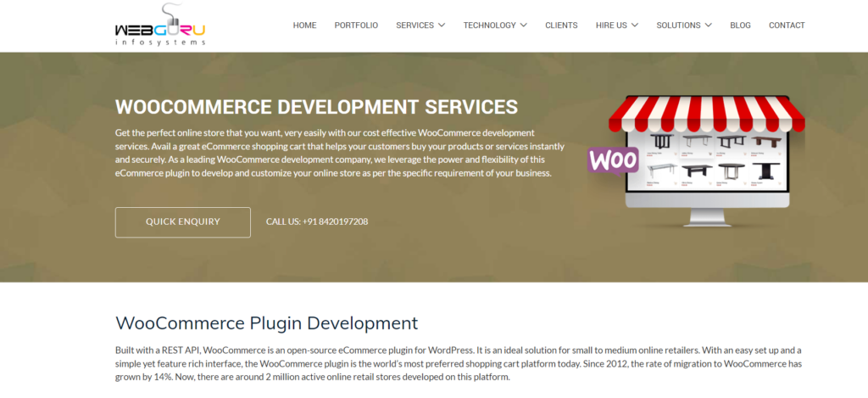Open the Home page link
This screenshot has width=868, height=398.
click(304, 25)
